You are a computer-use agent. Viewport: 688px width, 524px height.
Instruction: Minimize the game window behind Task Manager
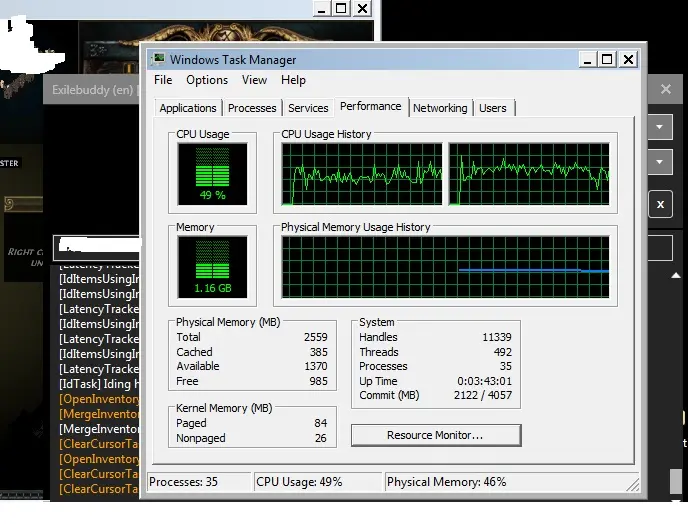(321, 9)
